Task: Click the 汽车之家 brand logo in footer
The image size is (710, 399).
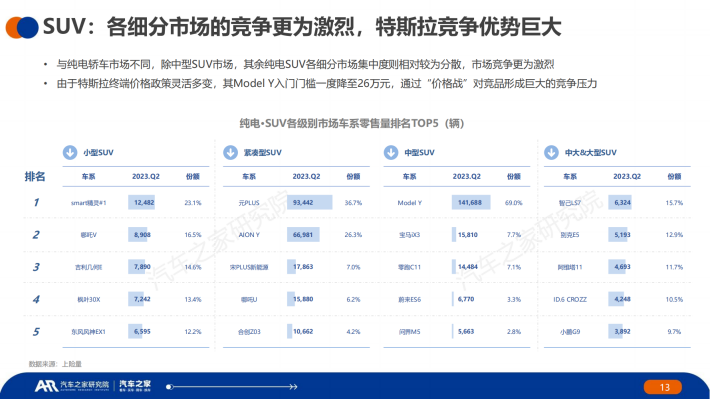Action: click(135, 385)
